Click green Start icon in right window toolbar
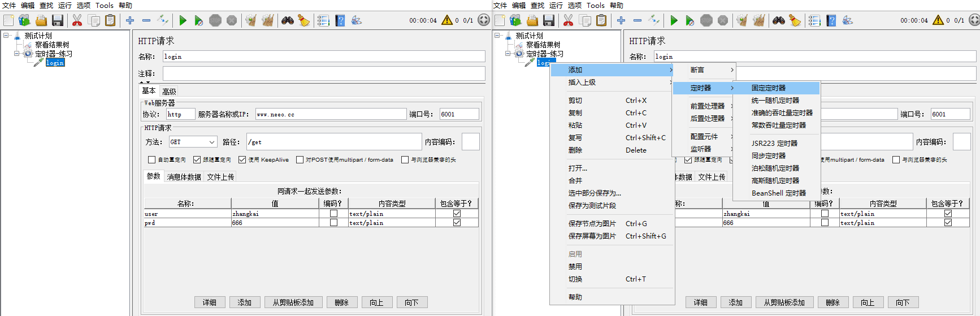The height and width of the screenshot is (316, 980). click(x=674, y=20)
